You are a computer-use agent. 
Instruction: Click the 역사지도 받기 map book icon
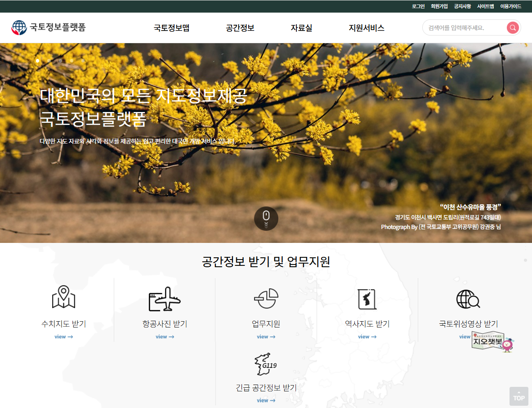point(367,299)
